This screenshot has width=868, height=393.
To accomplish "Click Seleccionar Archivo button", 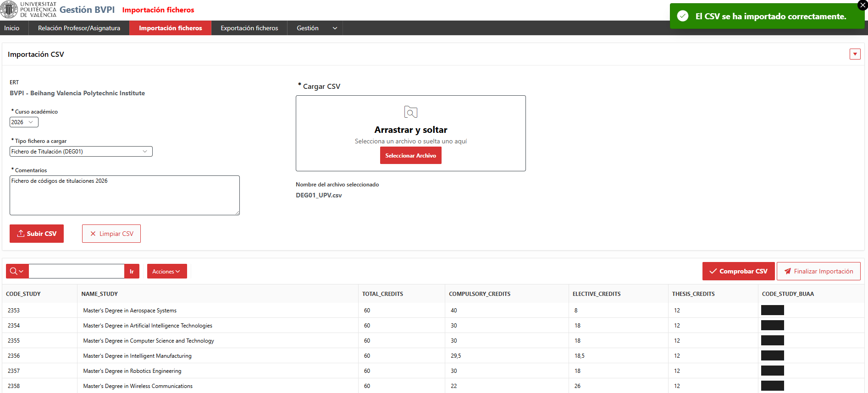I will [x=410, y=155].
